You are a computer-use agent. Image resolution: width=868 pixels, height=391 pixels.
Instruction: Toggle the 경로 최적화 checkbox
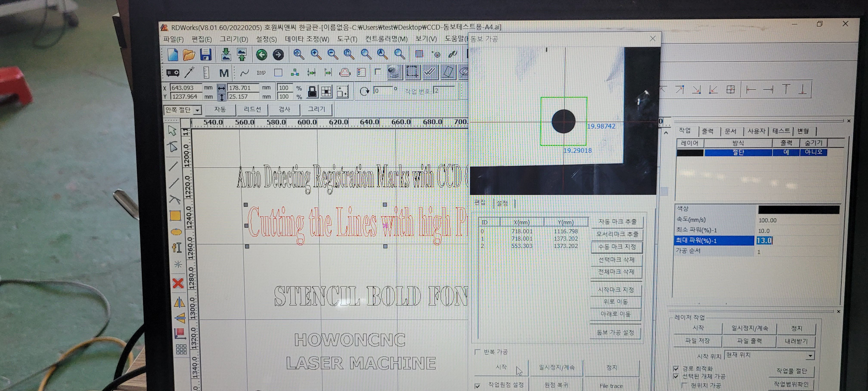pos(676,368)
